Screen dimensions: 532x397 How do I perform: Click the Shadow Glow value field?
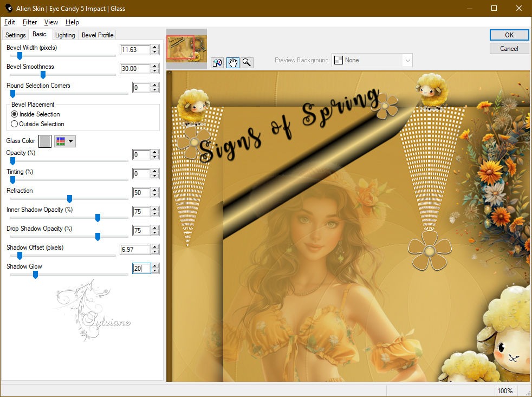141,269
